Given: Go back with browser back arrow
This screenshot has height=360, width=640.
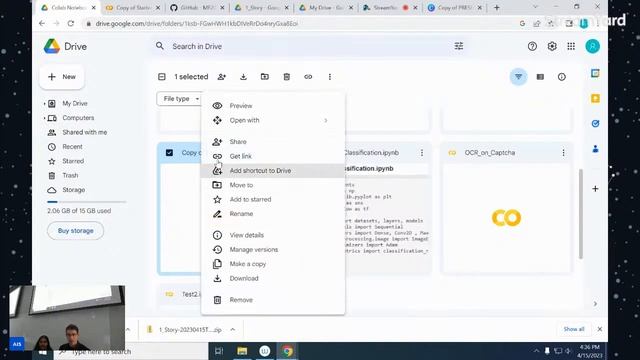Looking at the screenshot, I should pyautogui.click(x=42, y=24).
